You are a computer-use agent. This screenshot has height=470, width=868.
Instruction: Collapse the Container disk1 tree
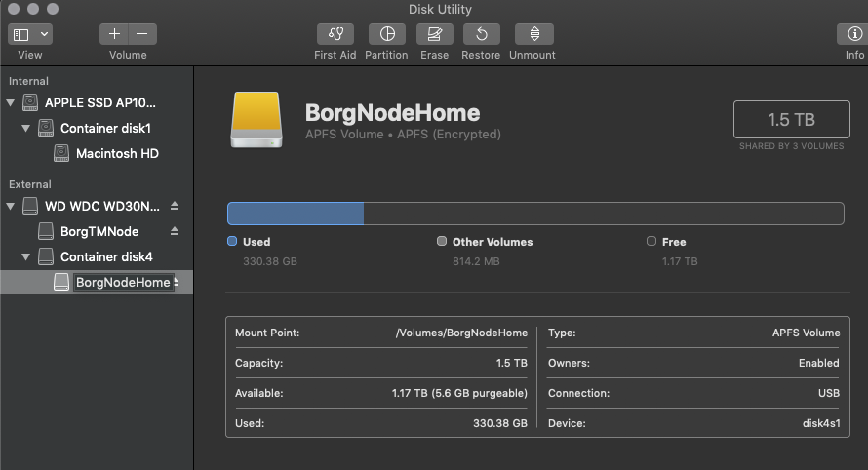pos(25,128)
